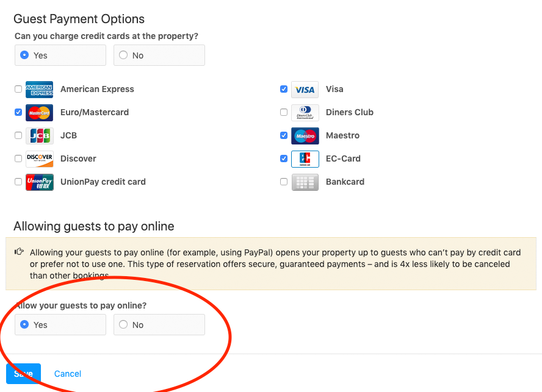Viewport: 542px width, 392px height.
Task: Click the American Express card logo
Action: point(40,90)
